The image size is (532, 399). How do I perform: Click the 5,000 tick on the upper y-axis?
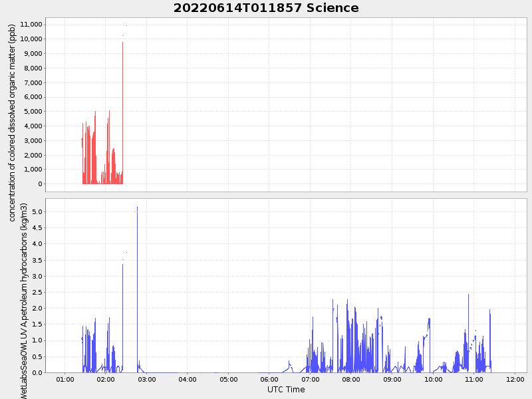pyautogui.click(x=33, y=112)
